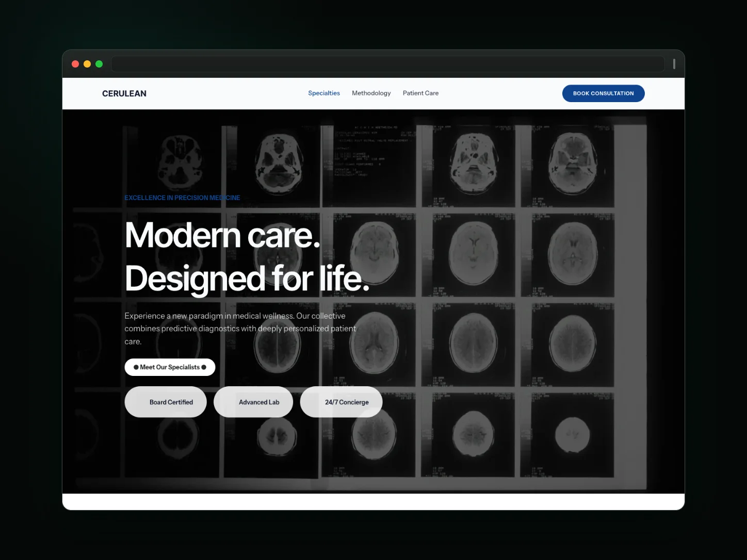Click the CERULEAN logo
The image size is (747, 560).
pos(124,93)
